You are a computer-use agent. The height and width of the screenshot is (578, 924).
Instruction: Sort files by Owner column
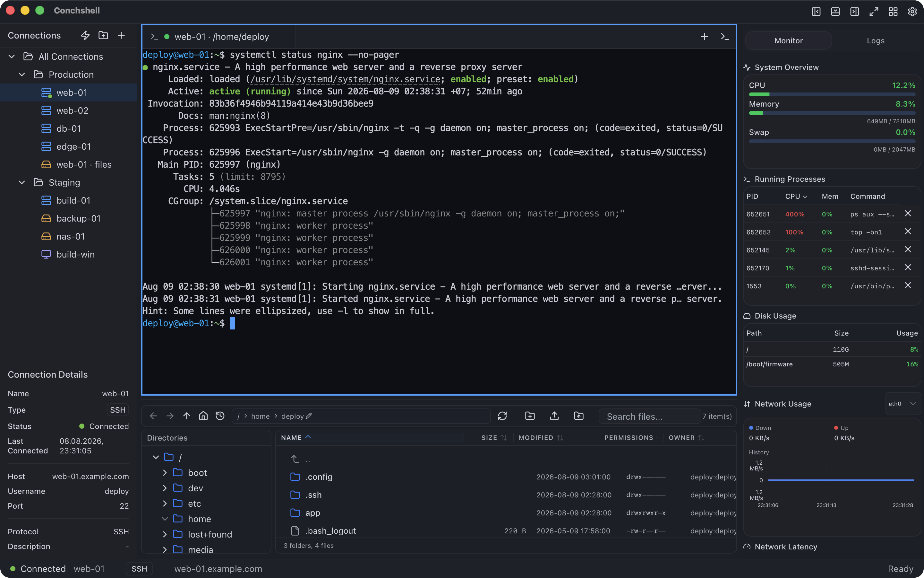coord(686,438)
